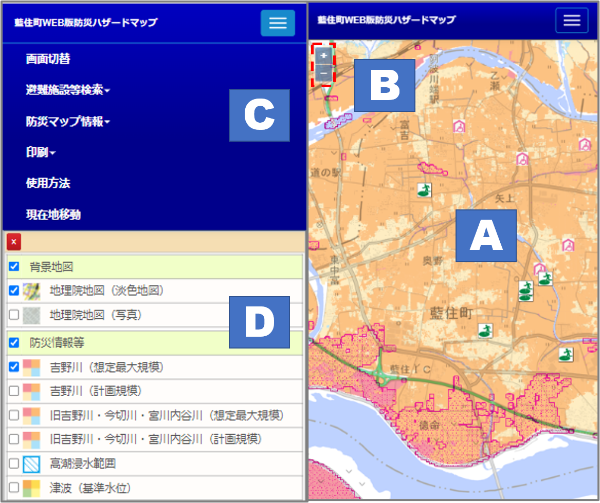
Task: Click the 矢上 place label on map
Action: tap(504, 198)
